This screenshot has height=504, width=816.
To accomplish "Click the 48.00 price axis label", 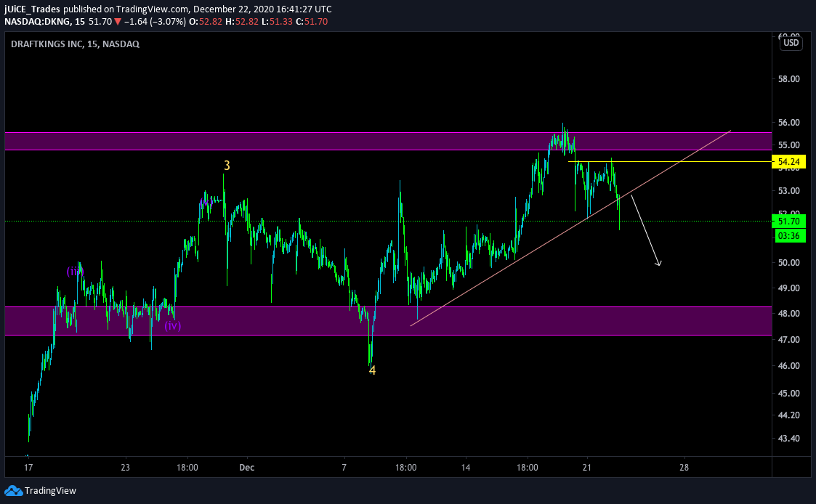I will (788, 314).
